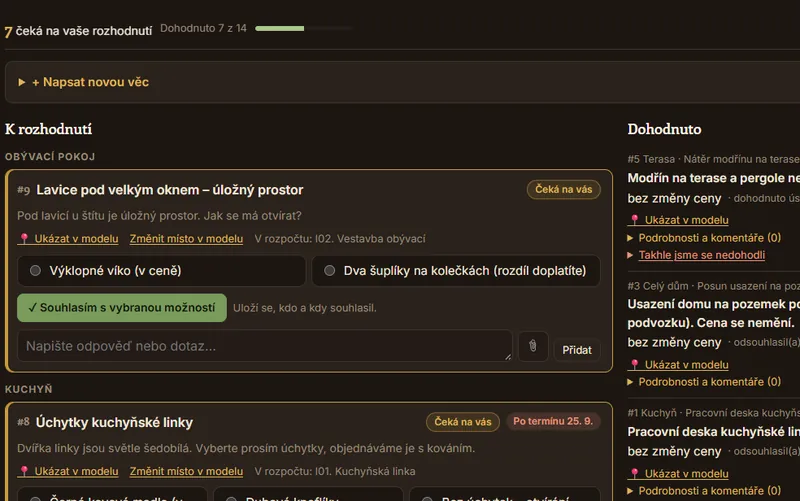800x501 pixels.
Task: Click the pin icon in the Lavice card
Action: pos(24,239)
